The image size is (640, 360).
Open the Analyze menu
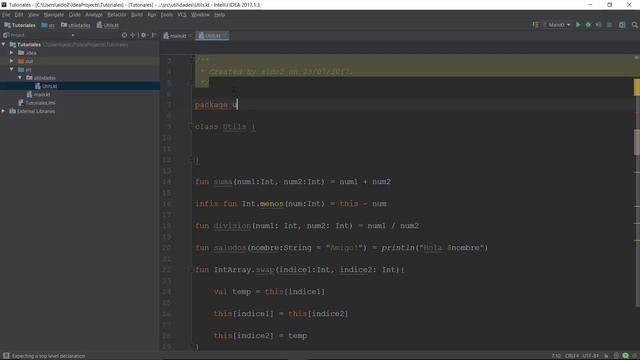(x=94, y=15)
